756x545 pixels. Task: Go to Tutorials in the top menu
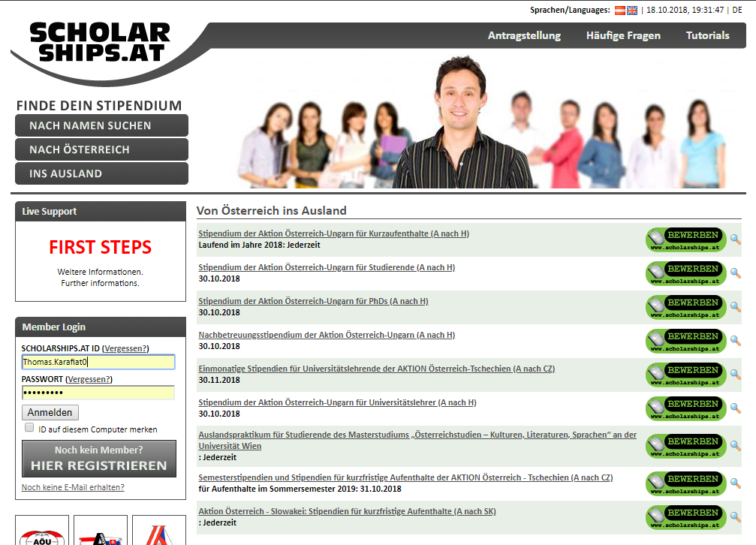707,35
